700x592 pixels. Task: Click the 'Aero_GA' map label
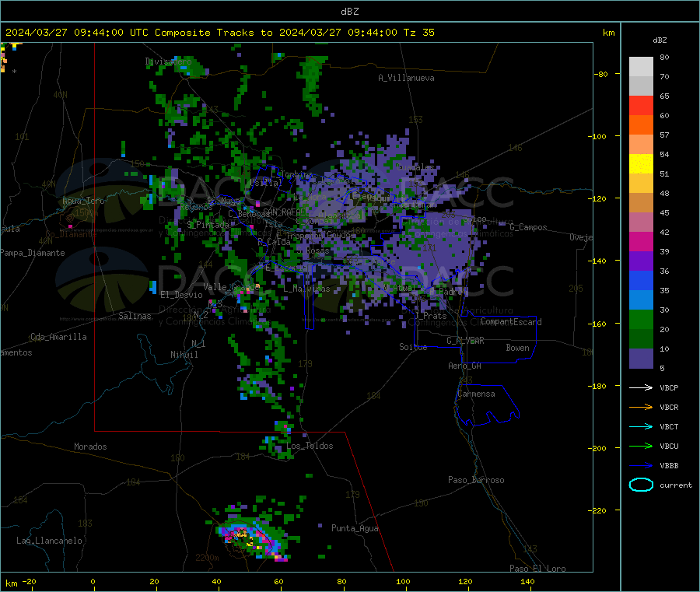pos(465,366)
